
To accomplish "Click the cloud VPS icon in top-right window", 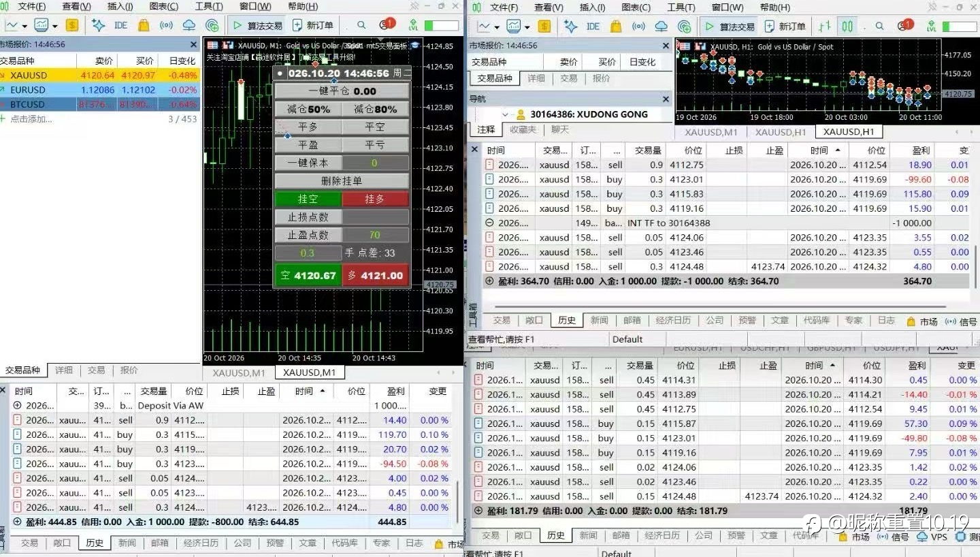I will (661, 26).
